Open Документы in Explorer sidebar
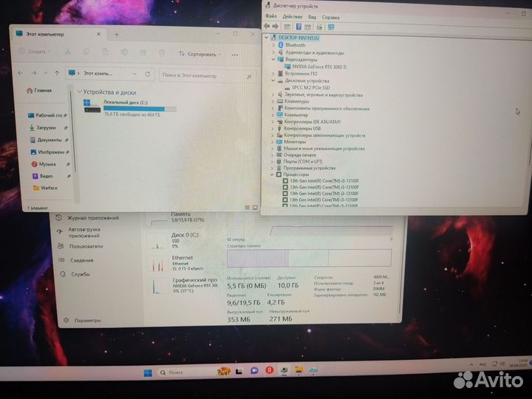The height and width of the screenshot is (399, 532). click(50, 140)
